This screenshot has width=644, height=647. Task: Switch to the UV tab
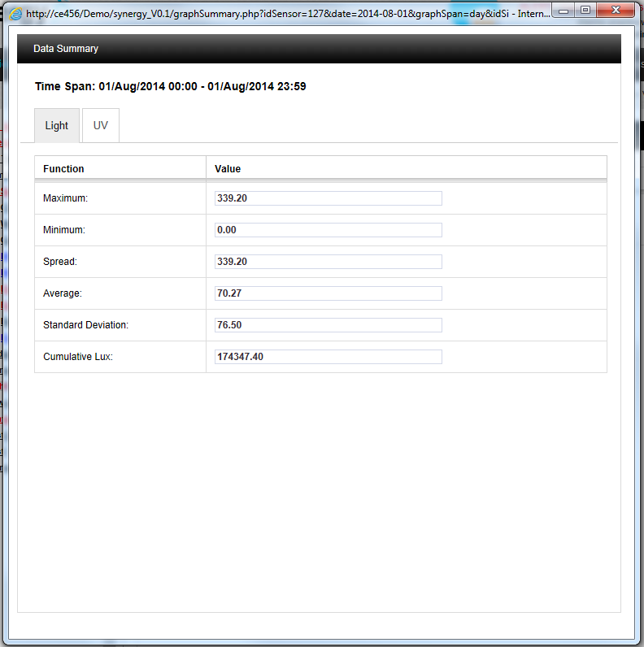101,126
